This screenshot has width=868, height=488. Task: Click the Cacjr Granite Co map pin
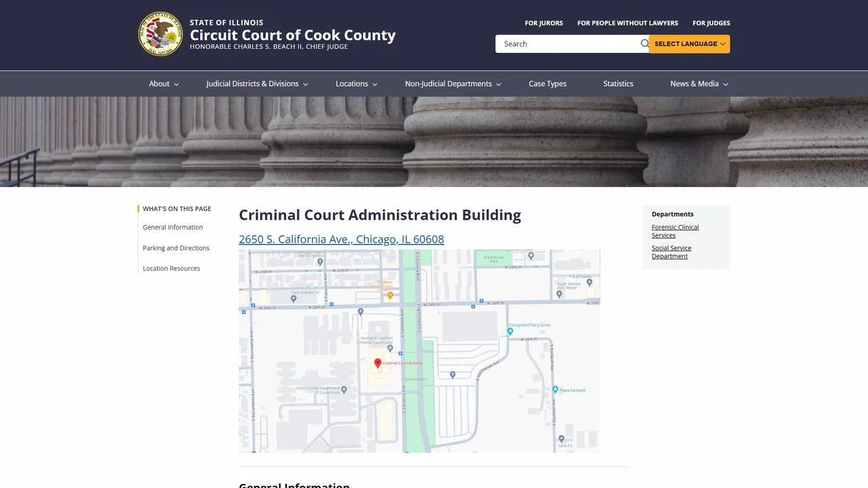coord(293,298)
